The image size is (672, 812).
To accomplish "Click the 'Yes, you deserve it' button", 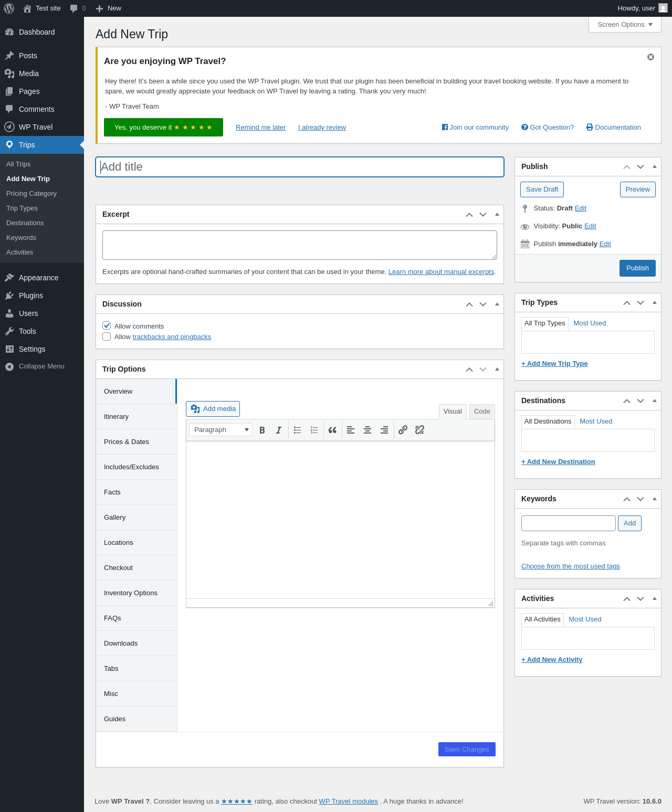I will [x=163, y=128].
